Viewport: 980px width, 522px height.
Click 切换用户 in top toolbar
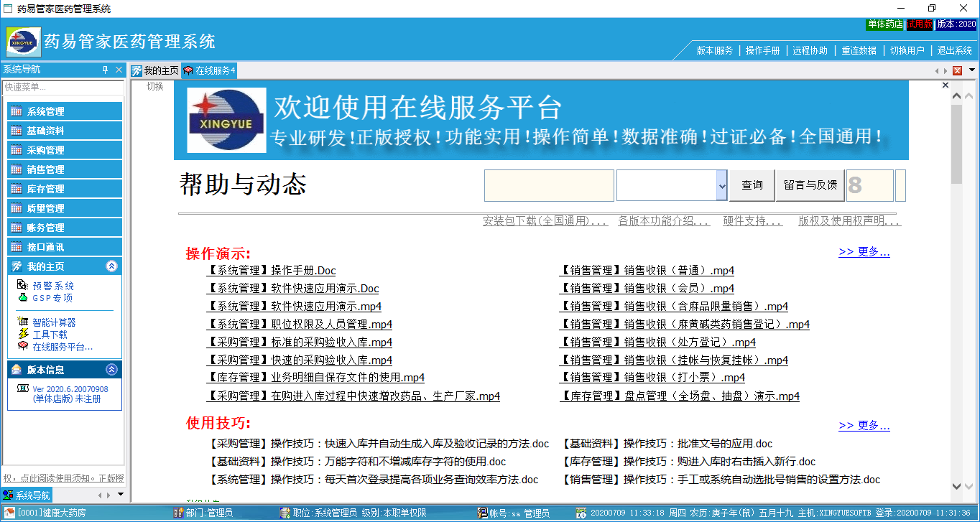pyautogui.click(x=907, y=51)
